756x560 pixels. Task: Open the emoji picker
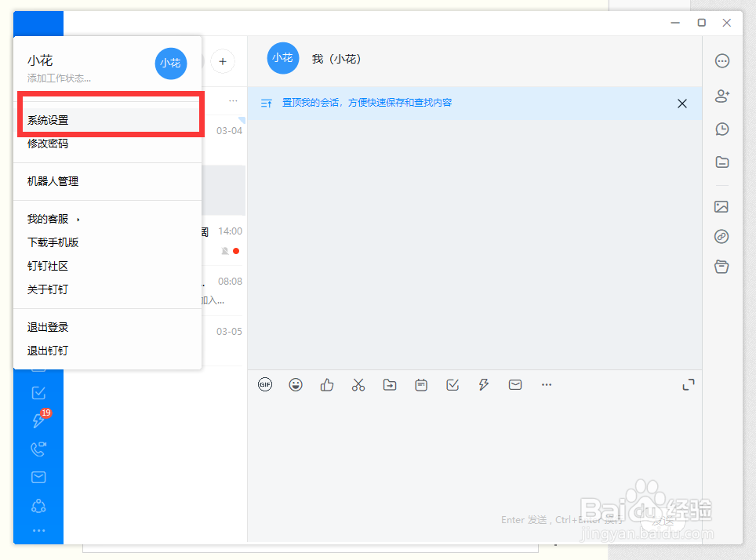click(296, 384)
